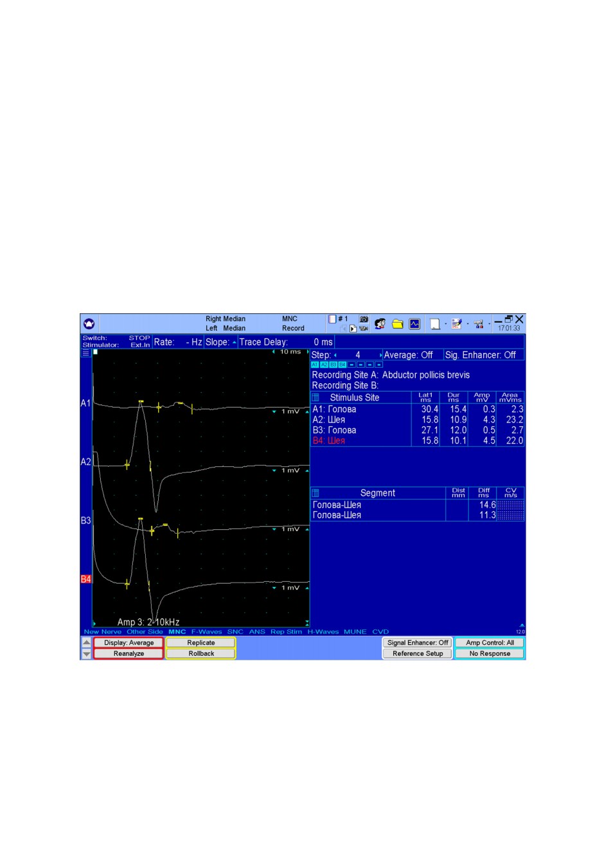Lower gain arrow on A1 trace
Screen dimensions: 613x868
(x=274, y=411)
